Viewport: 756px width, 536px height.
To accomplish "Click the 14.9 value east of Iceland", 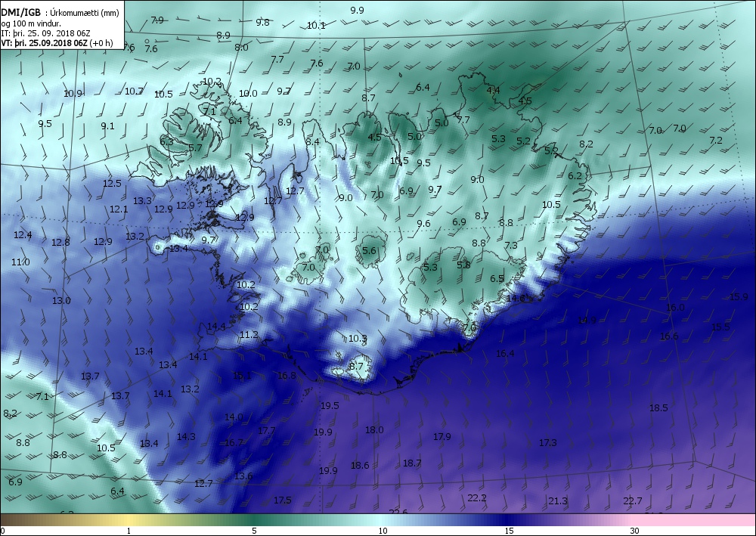I will click(587, 320).
